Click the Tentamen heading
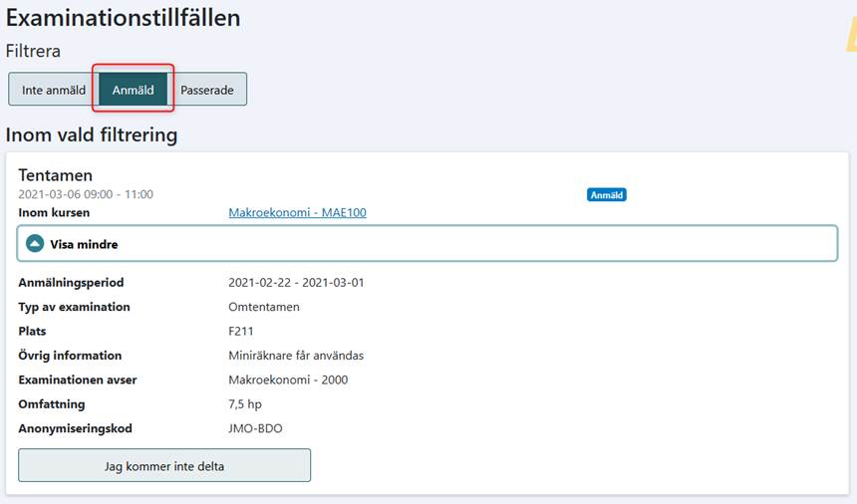This screenshot has height=504, width=857. [x=55, y=175]
